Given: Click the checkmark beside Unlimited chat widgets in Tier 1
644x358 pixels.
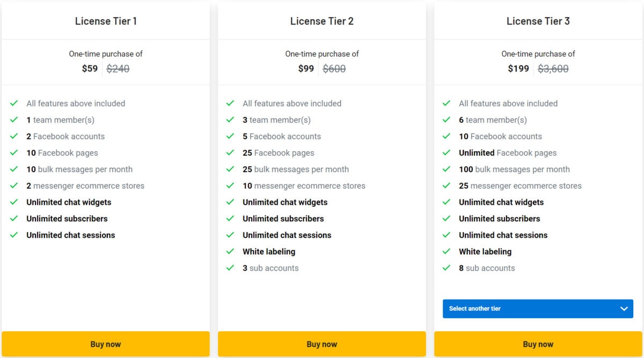Looking at the screenshot, I should [x=14, y=202].
